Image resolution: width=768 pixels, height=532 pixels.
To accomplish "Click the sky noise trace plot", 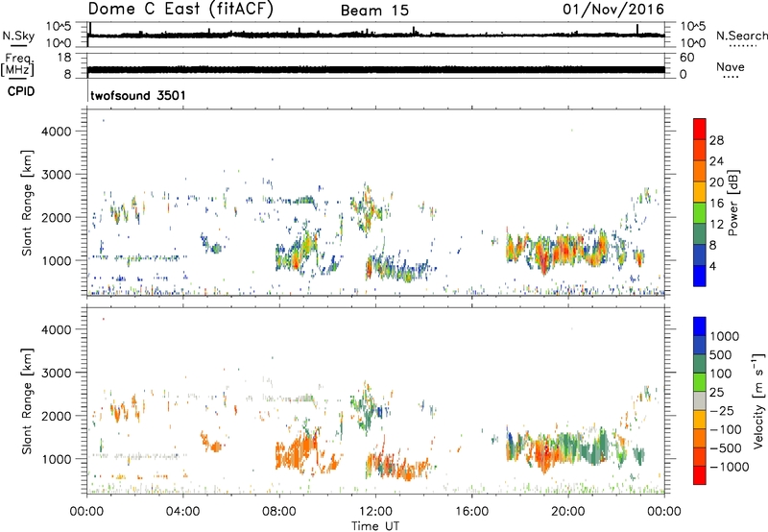I will coord(376,35).
